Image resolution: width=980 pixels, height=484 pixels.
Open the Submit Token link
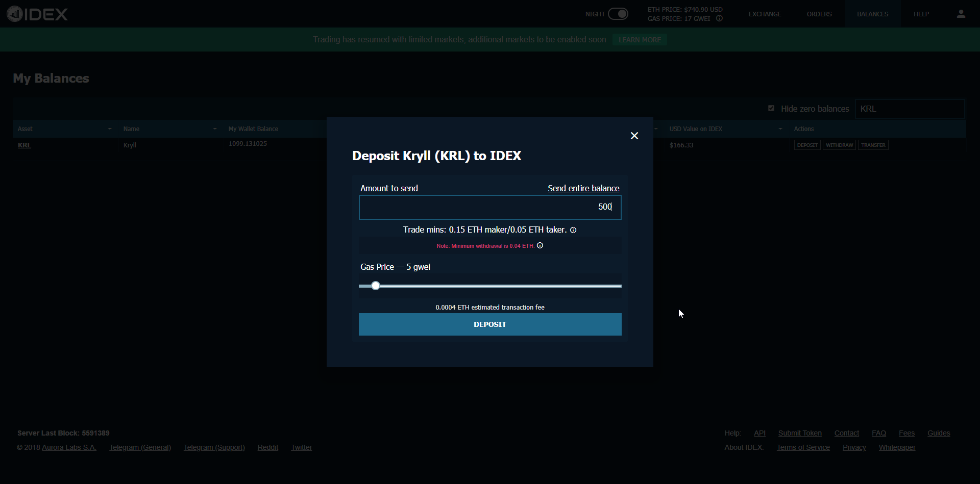800,433
